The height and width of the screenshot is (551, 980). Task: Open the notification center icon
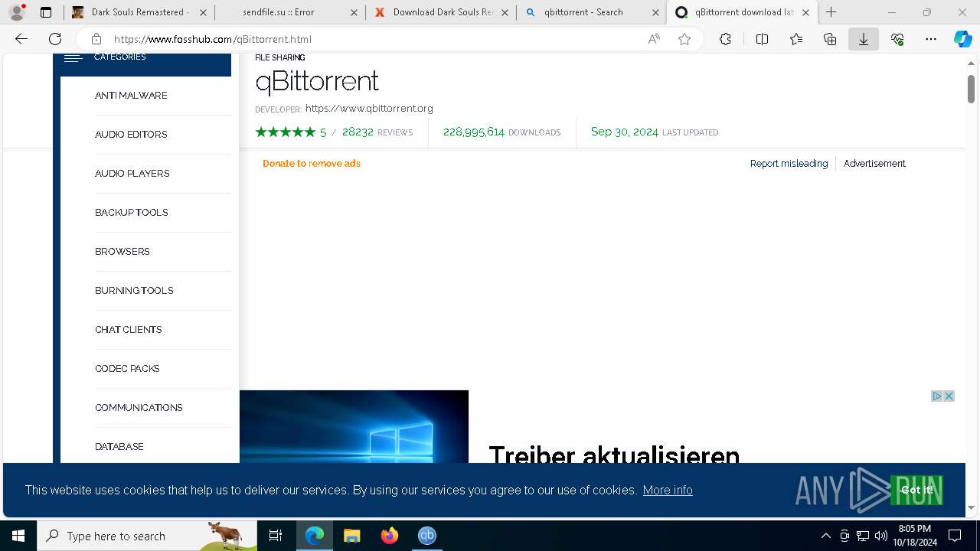pos(955,536)
